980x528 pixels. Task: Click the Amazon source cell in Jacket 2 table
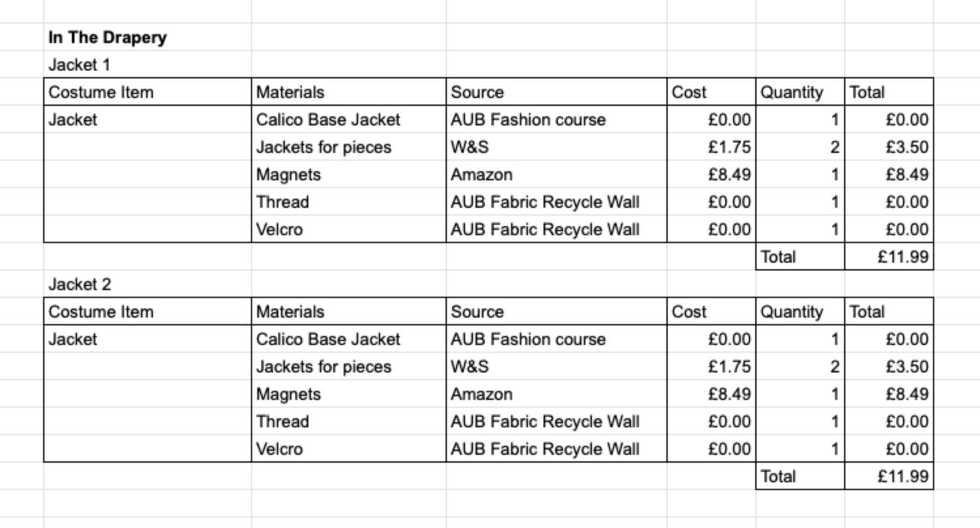click(x=482, y=394)
